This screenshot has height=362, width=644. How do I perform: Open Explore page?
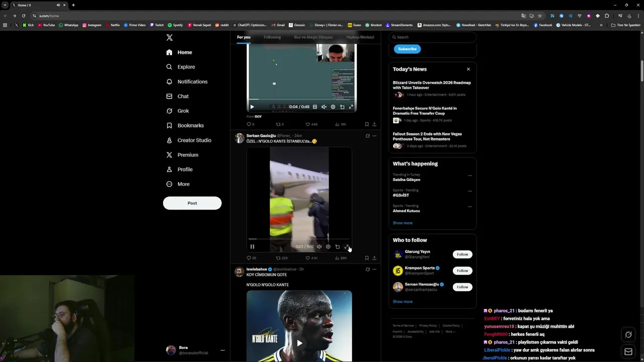click(x=180, y=67)
